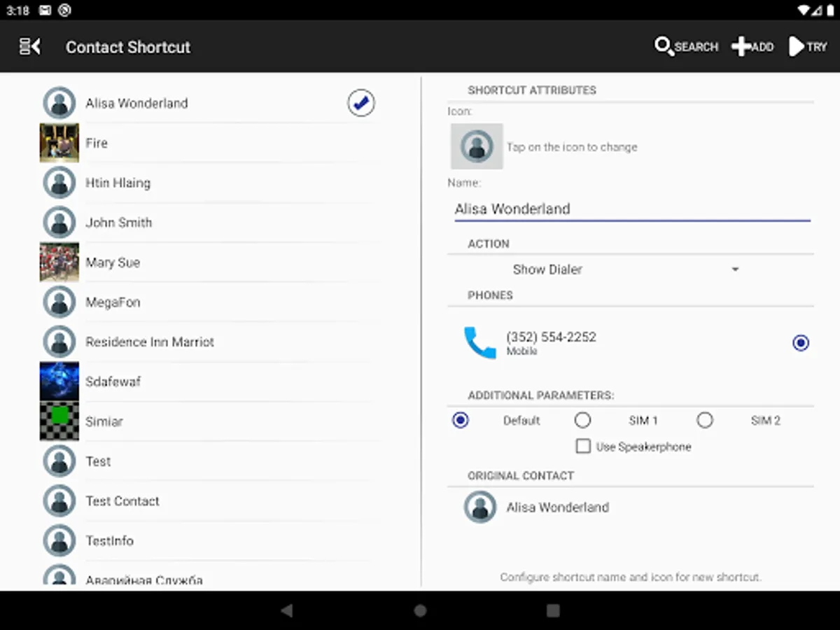Tap Simiar green square contact image

coord(59,421)
